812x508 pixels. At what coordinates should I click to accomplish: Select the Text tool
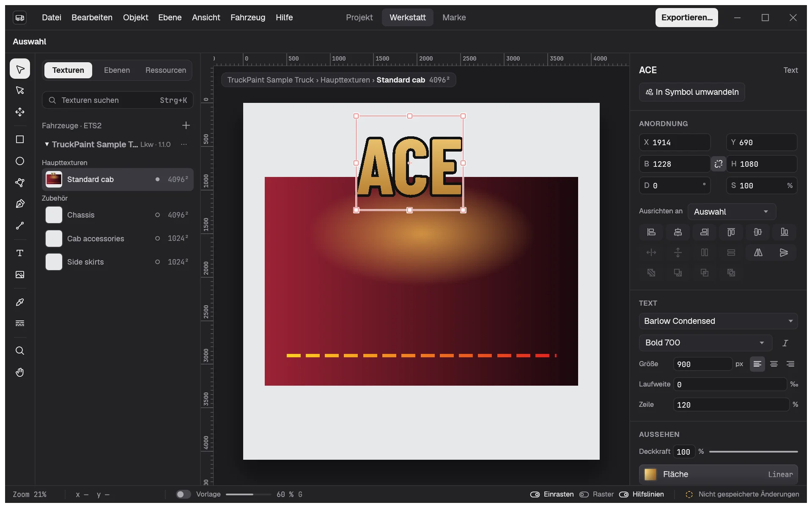[x=20, y=253]
